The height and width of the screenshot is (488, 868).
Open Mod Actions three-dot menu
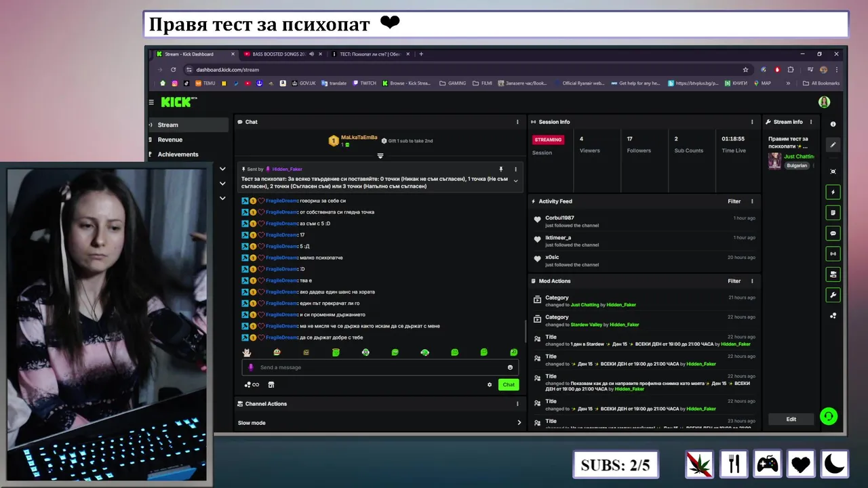pos(752,281)
